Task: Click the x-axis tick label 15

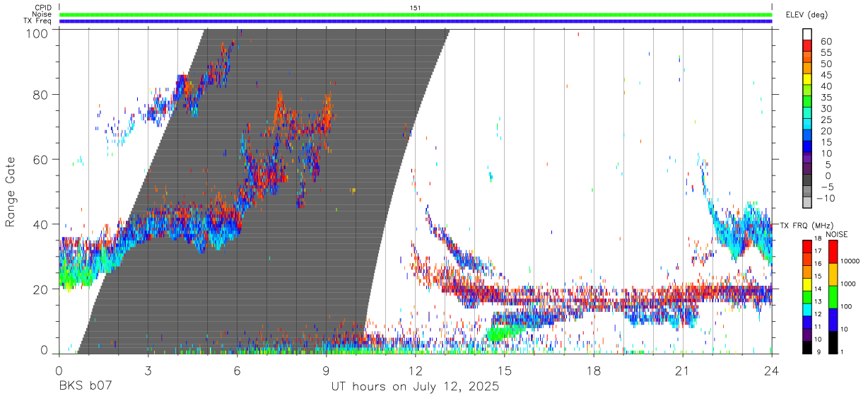Action: tap(505, 370)
